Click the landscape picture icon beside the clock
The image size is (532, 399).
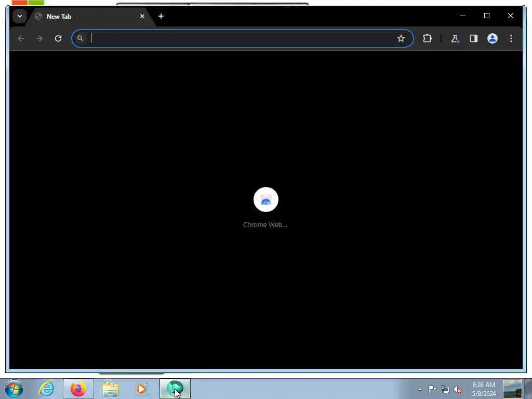[x=512, y=389]
